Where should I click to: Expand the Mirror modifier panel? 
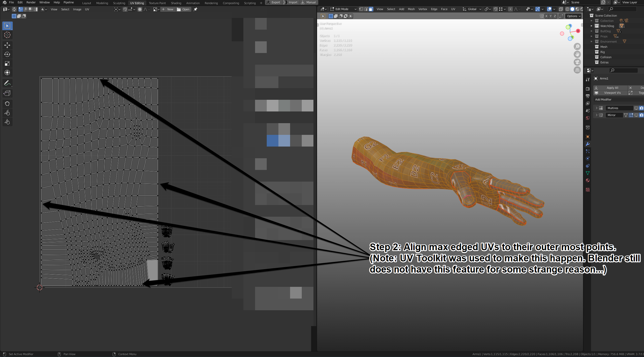point(597,115)
